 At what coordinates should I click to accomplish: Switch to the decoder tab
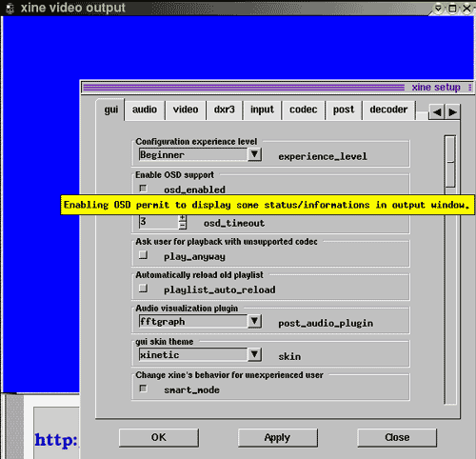pos(388,110)
